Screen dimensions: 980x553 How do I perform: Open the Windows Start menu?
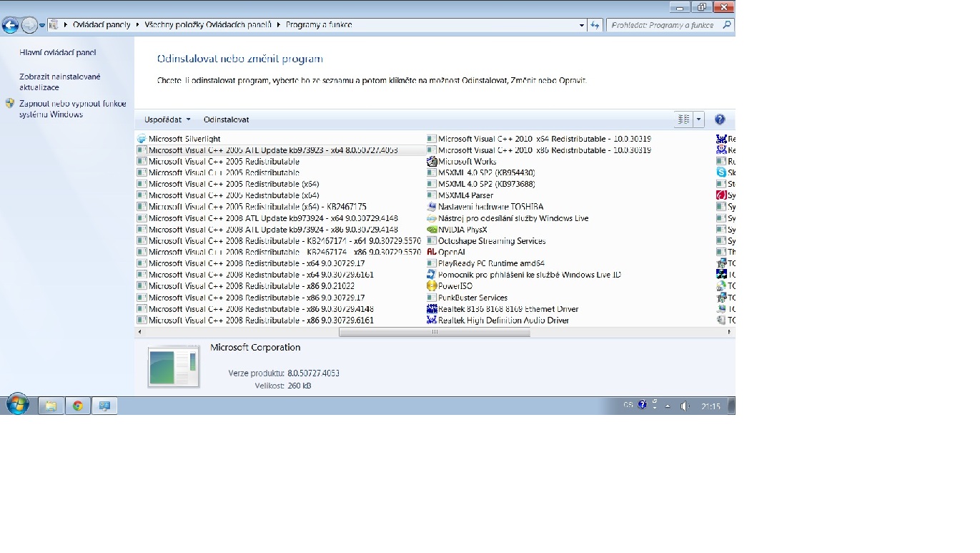point(17,405)
